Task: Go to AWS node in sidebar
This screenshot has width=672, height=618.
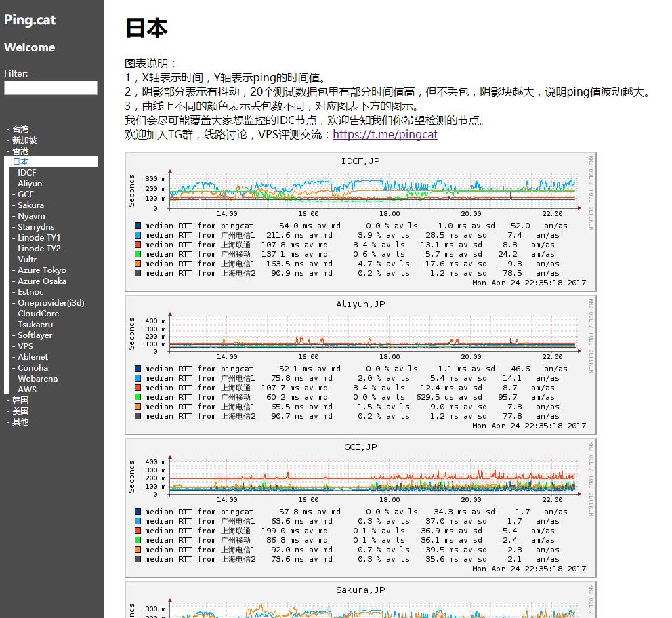Action: 27,390
